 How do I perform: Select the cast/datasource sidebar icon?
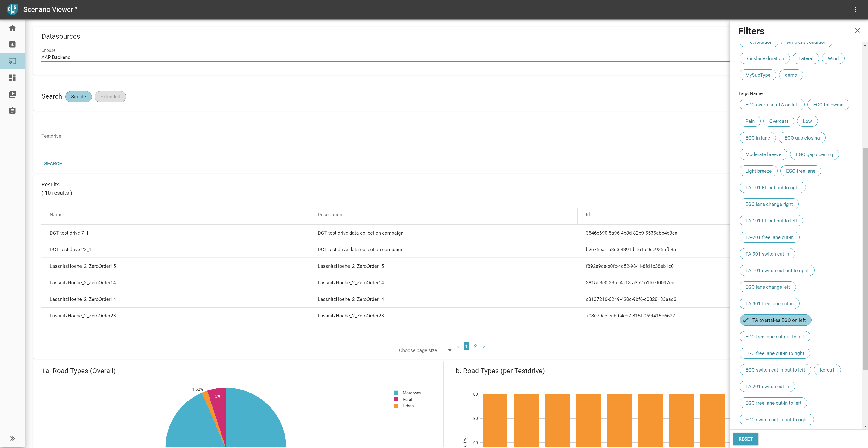click(x=12, y=61)
